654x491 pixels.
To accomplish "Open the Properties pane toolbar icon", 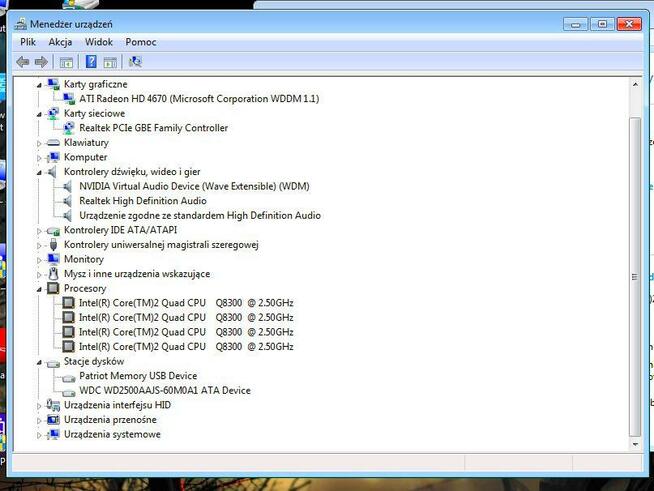I will [x=110, y=63].
